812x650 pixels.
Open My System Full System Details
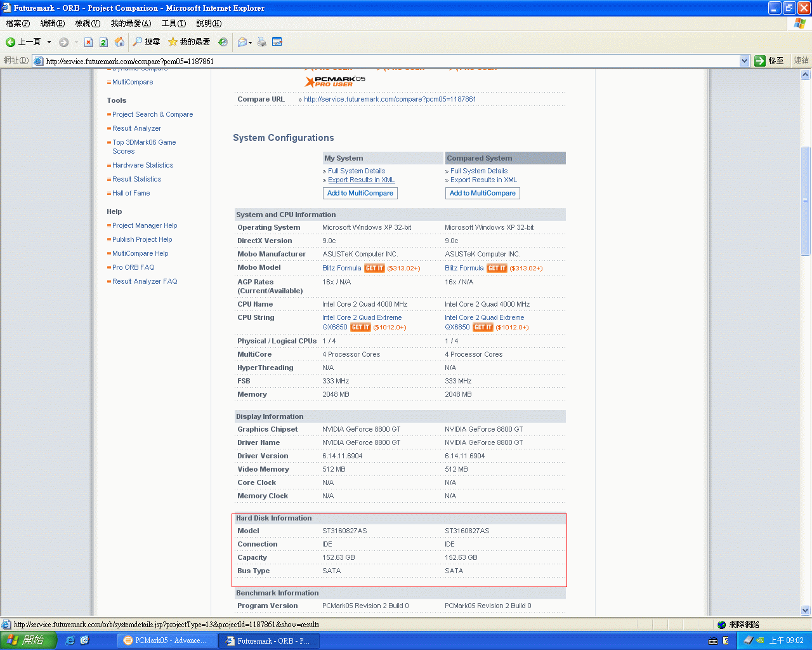pyautogui.click(x=357, y=171)
